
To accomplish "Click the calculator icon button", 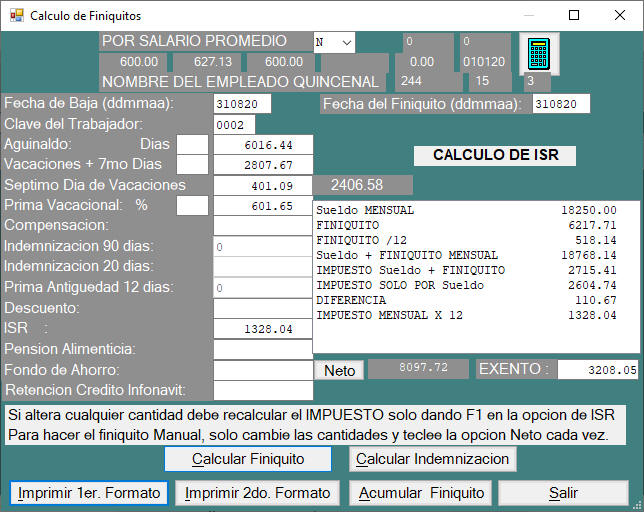I will (x=537, y=53).
